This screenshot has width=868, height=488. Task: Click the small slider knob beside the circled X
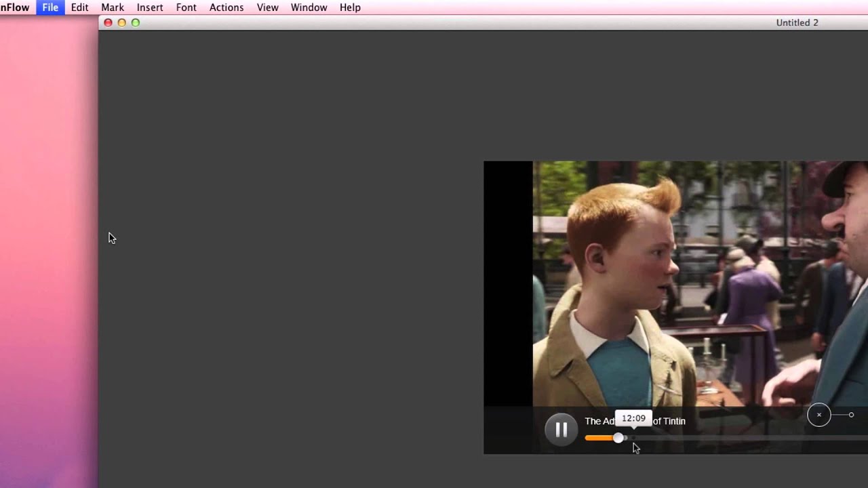click(x=851, y=415)
